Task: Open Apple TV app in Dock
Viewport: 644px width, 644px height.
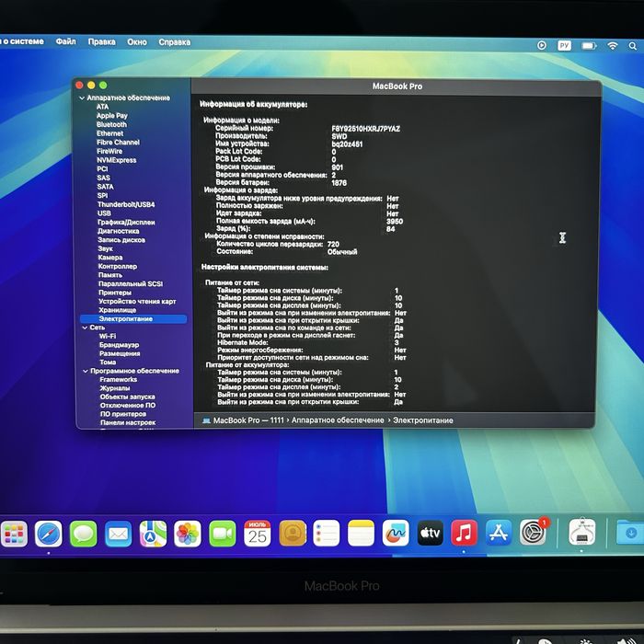Action: pyautogui.click(x=430, y=533)
